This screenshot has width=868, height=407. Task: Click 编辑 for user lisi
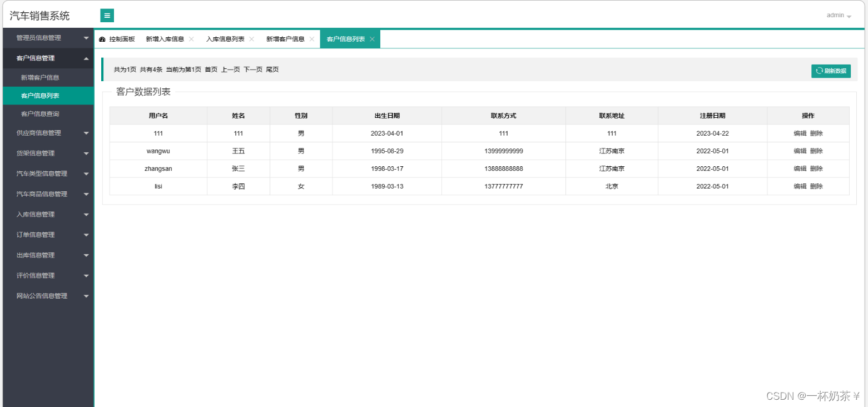pos(800,186)
